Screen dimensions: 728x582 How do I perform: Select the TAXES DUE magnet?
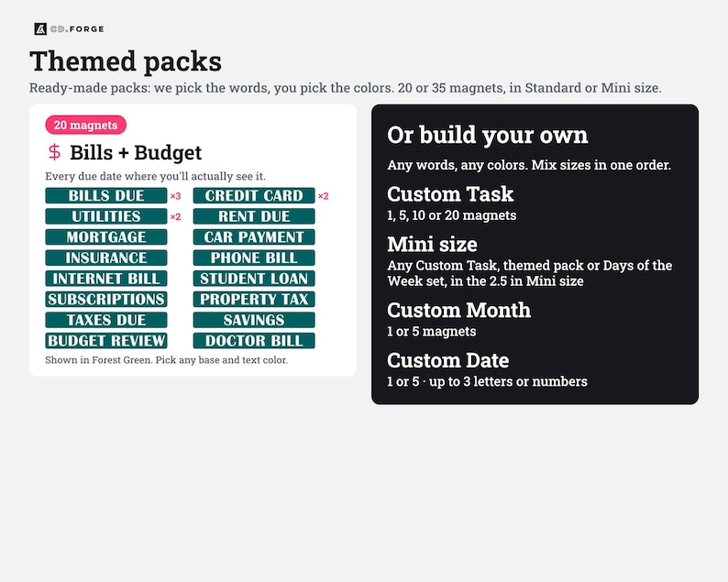click(x=106, y=320)
